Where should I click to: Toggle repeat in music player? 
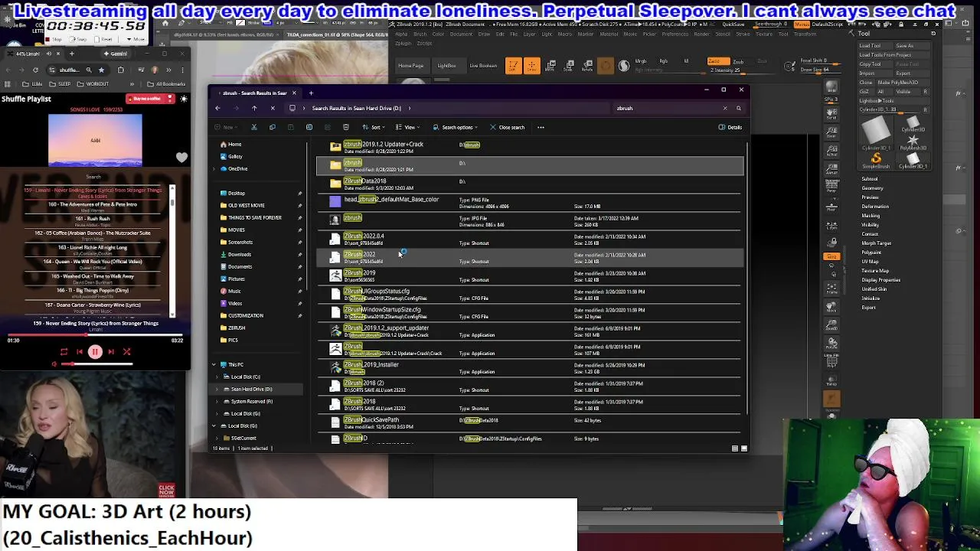pyautogui.click(x=64, y=352)
